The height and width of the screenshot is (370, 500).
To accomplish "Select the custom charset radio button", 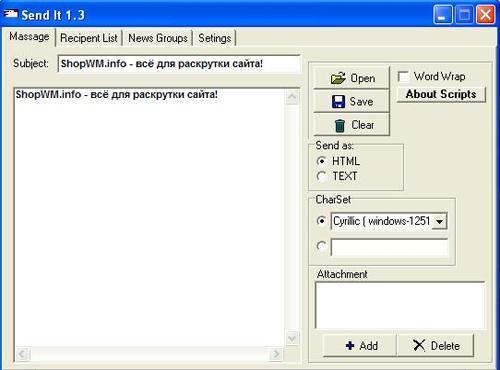I will (321, 246).
